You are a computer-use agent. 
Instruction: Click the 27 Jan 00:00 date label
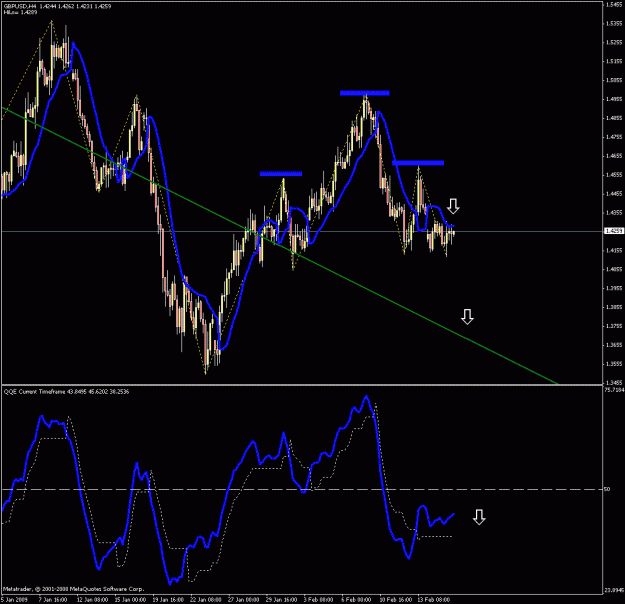tap(244, 600)
